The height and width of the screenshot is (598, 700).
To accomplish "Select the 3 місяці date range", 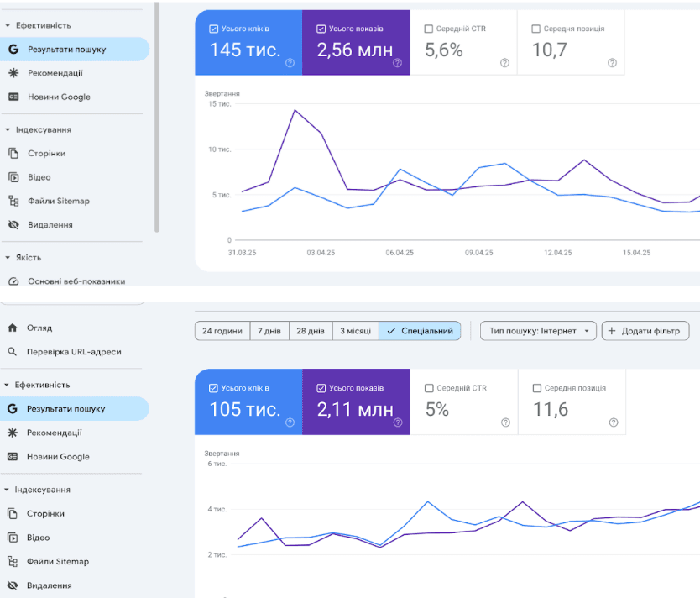I will tap(354, 331).
